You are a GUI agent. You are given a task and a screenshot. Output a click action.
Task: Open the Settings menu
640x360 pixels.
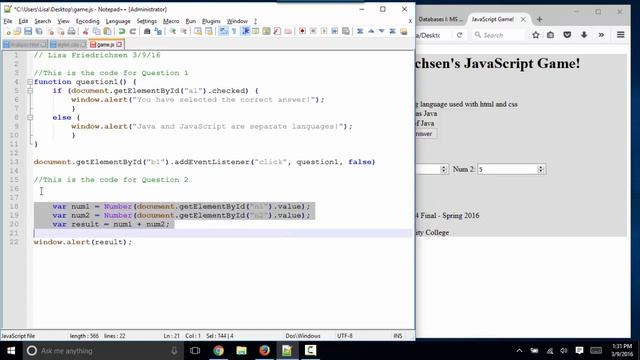tap(147, 21)
